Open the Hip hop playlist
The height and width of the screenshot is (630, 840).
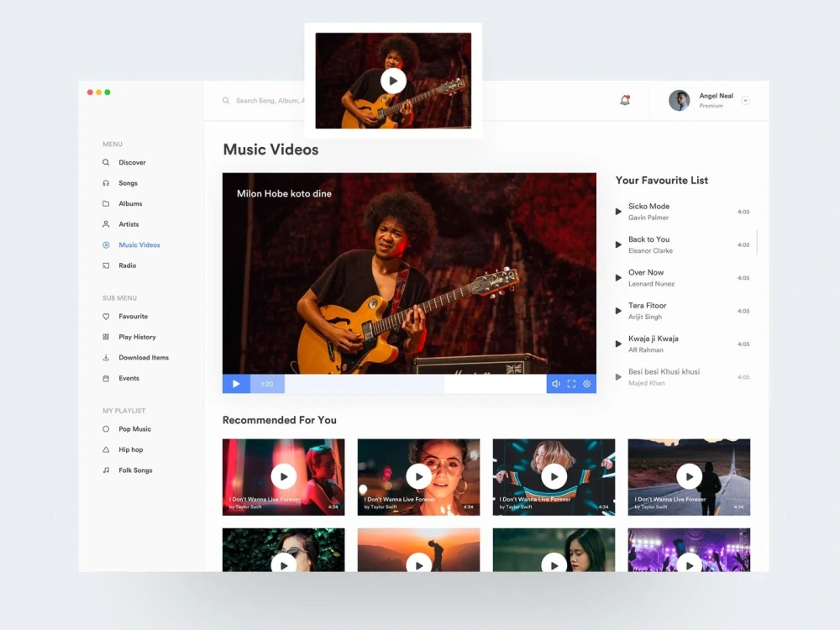(x=131, y=449)
